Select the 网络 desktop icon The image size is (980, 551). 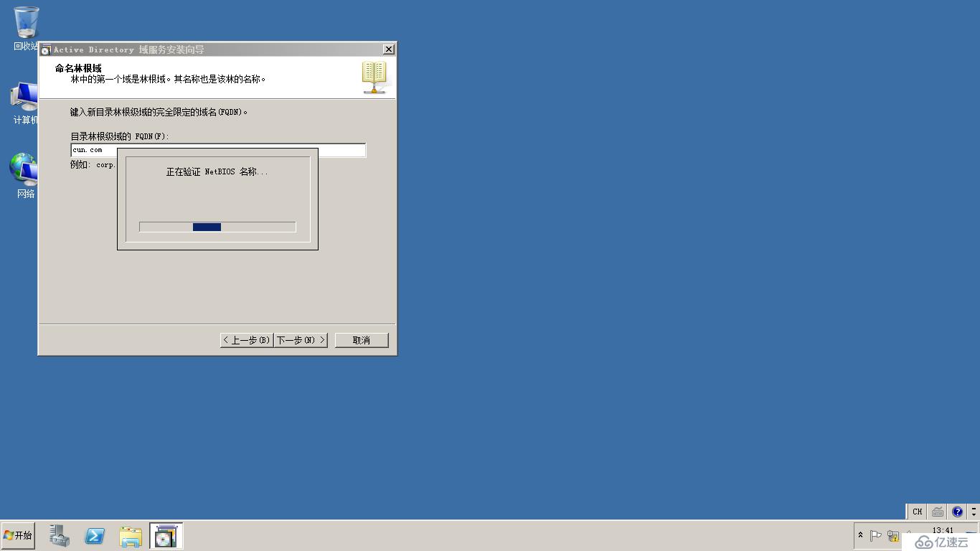coord(24,176)
